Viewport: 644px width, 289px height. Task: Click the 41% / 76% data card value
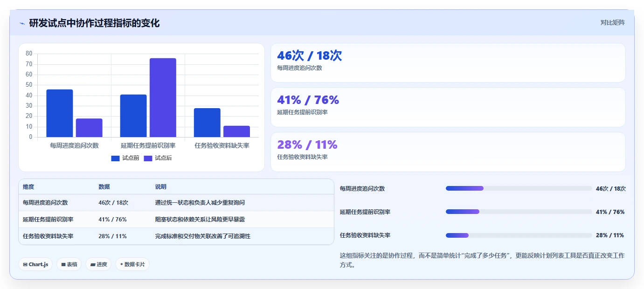tap(308, 100)
